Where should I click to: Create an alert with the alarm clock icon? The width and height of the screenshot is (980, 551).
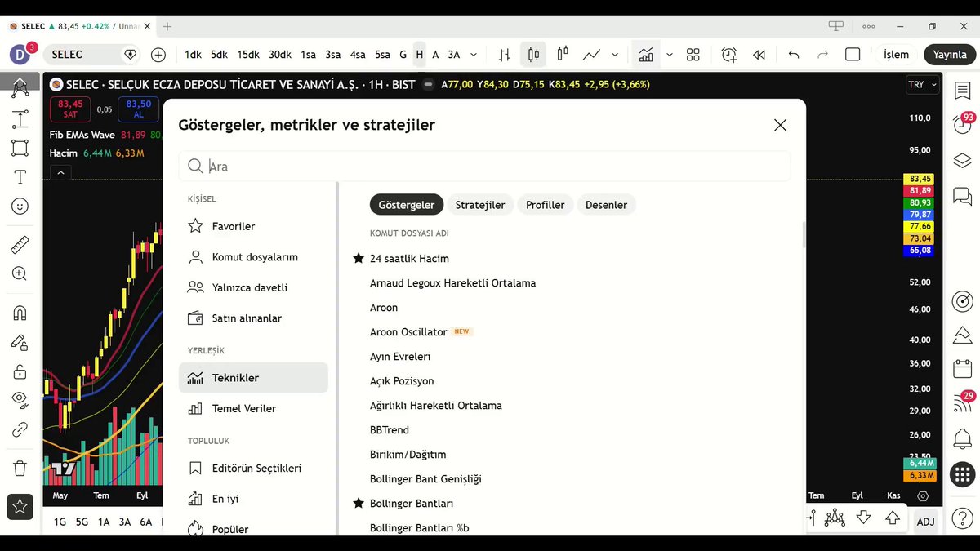click(x=729, y=55)
